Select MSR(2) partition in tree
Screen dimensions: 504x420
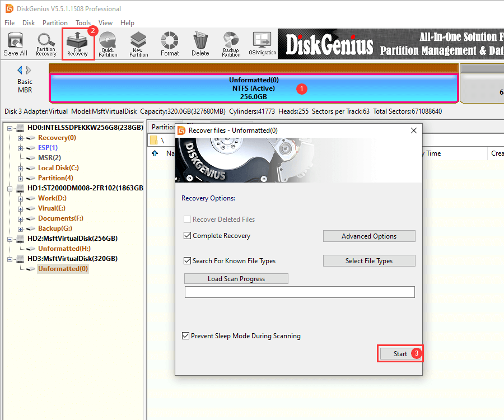coord(49,158)
